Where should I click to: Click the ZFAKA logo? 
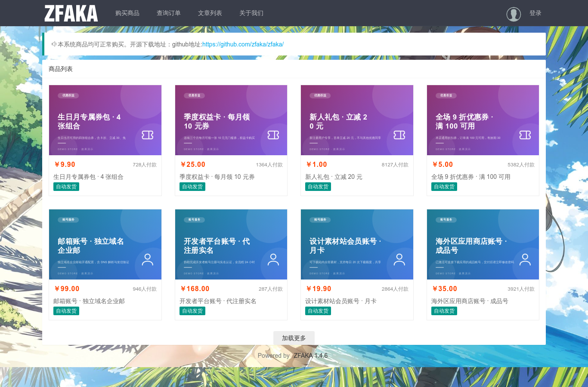coord(71,13)
